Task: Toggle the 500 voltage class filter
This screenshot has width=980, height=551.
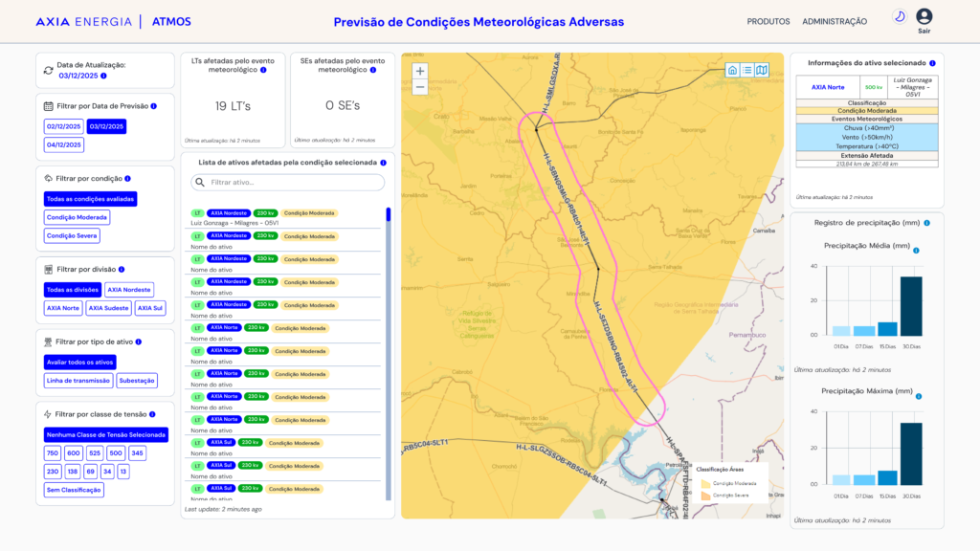Action: click(116, 453)
